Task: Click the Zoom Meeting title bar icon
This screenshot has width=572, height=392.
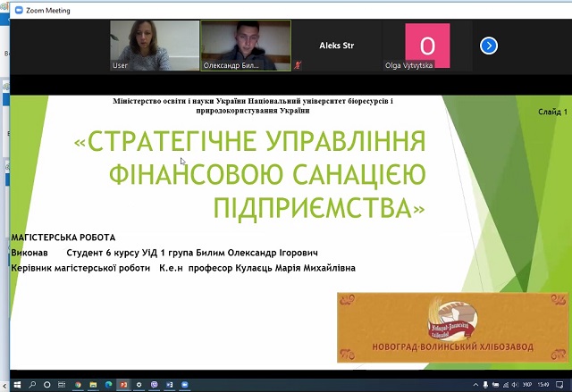Action: click(19, 10)
